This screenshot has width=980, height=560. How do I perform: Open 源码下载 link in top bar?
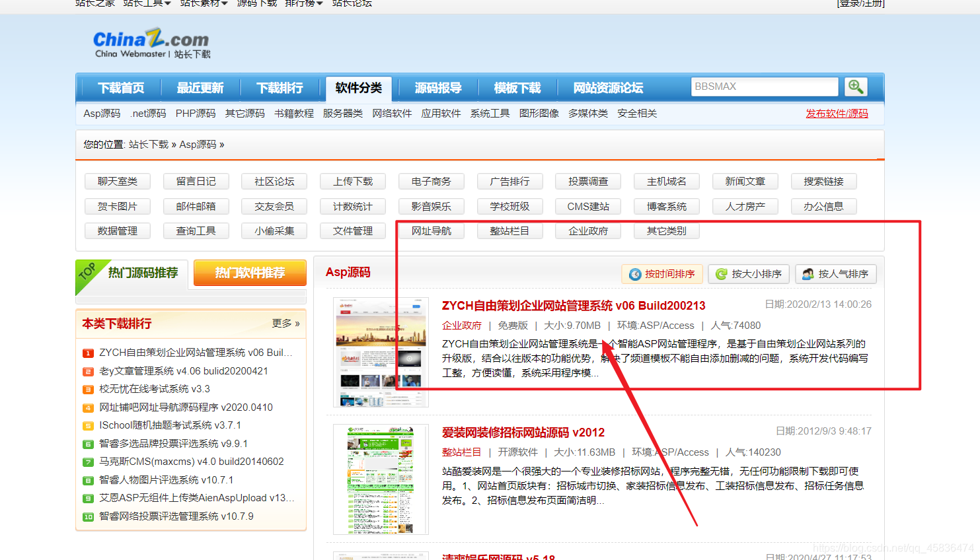pos(257,3)
